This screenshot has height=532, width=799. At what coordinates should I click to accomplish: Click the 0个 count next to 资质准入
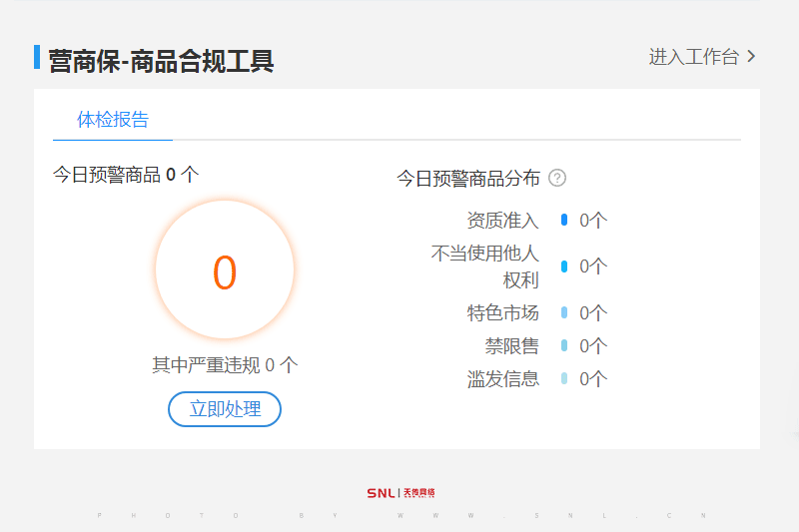point(593,220)
